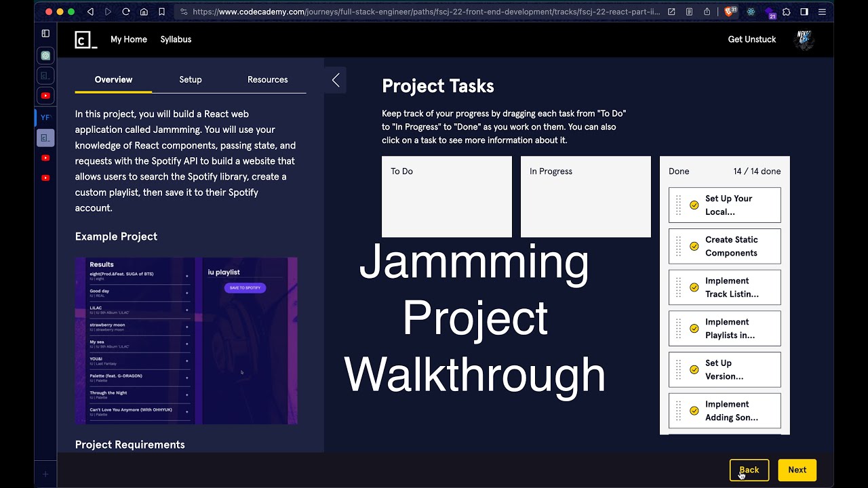This screenshot has height=488, width=868.
Task: Open site settings icon in the address bar
Action: 184,12
